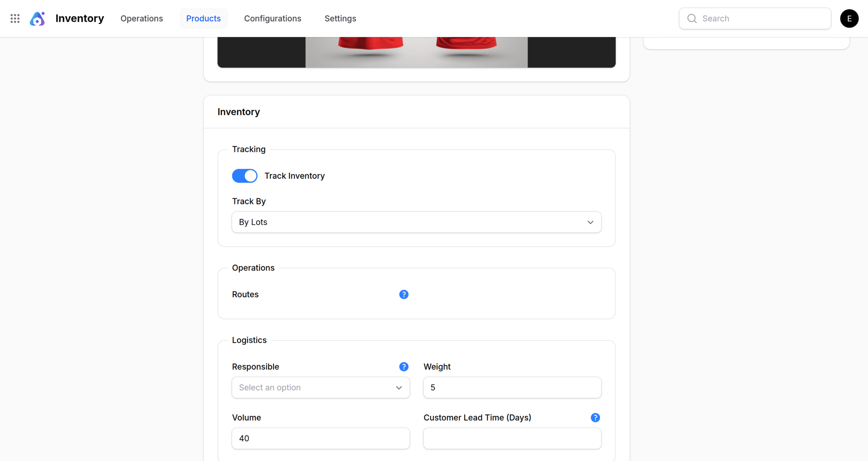Click the red shirt product image
868x461 pixels.
(x=416, y=52)
